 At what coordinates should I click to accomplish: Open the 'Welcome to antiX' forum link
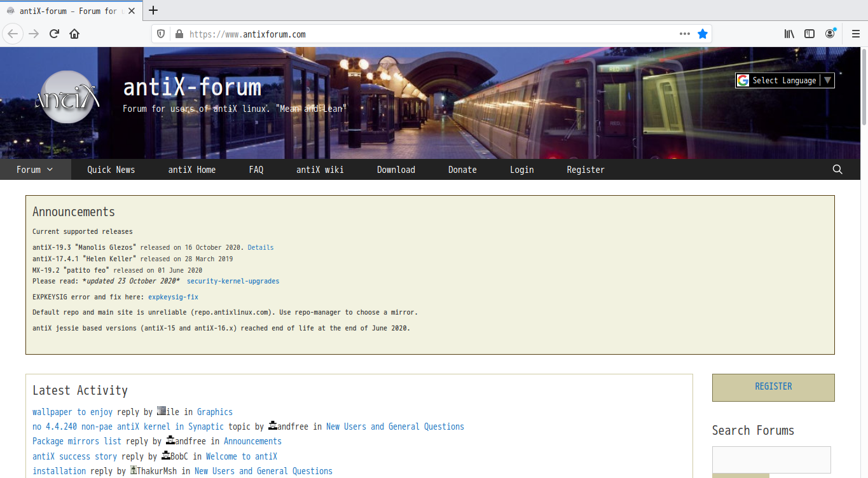click(x=242, y=456)
